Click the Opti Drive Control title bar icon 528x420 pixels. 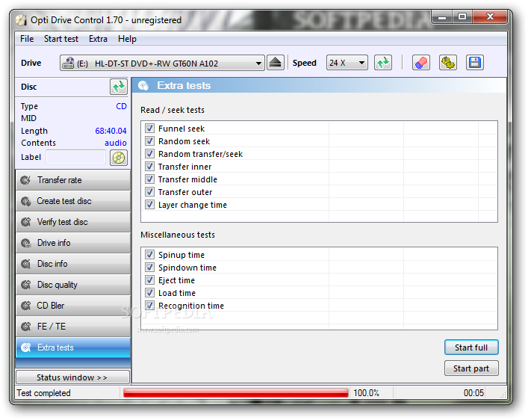coord(21,20)
